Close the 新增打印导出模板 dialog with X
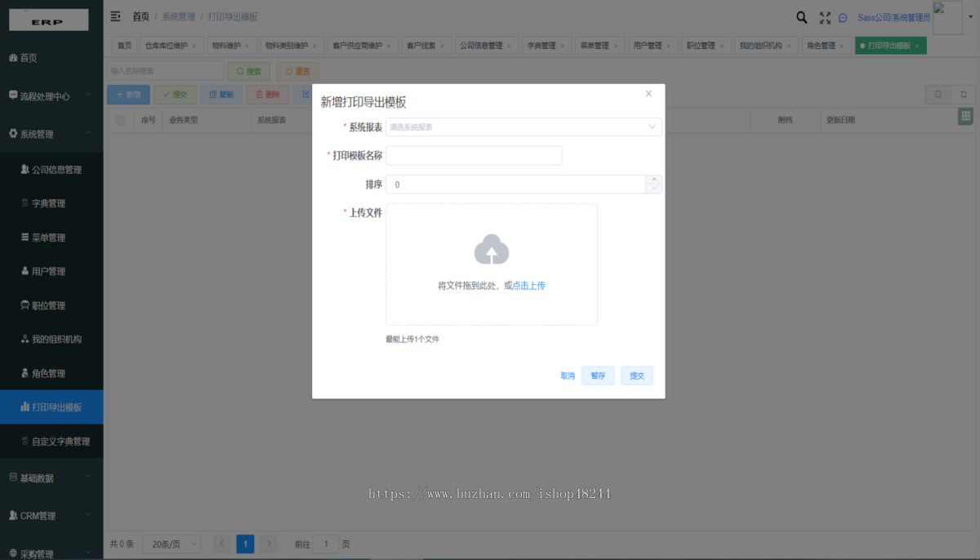980x560 pixels. [648, 94]
